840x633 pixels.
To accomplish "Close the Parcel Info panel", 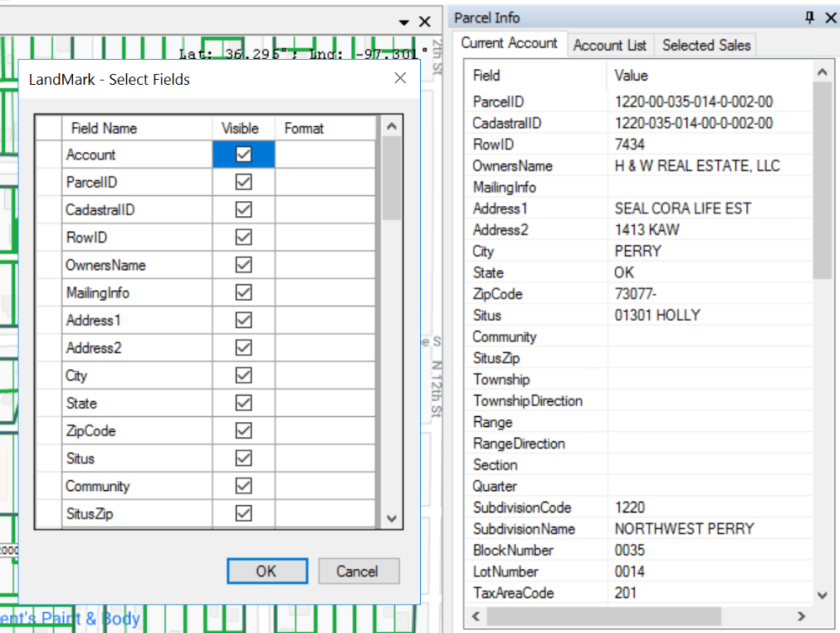I will pos(827,17).
